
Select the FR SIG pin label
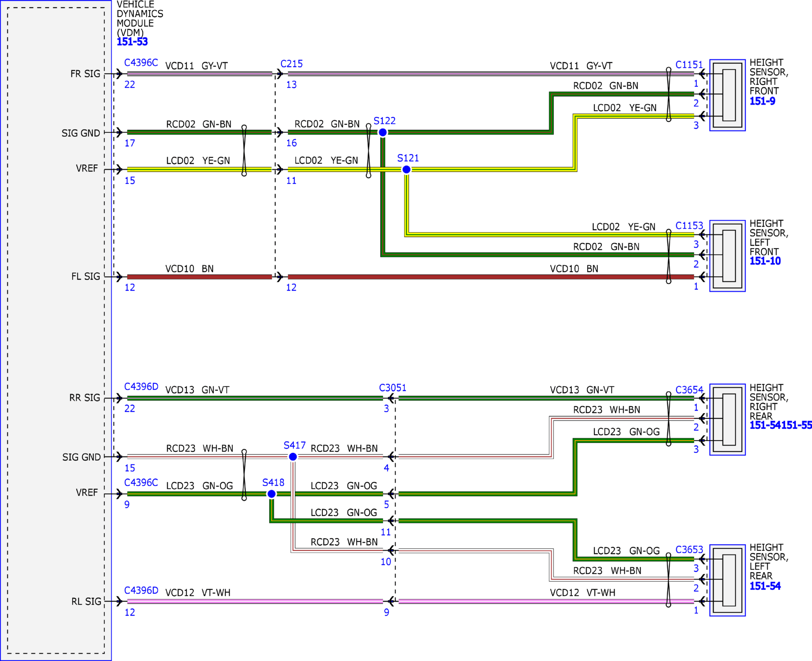[85, 74]
